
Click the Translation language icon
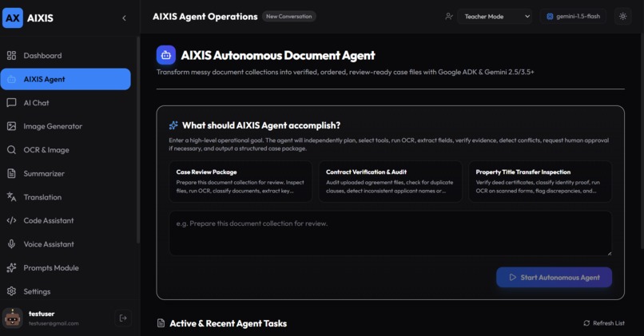click(x=11, y=197)
